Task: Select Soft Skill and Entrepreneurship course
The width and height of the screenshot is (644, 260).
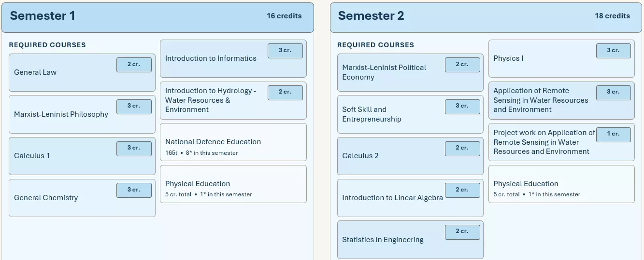Action: point(410,114)
